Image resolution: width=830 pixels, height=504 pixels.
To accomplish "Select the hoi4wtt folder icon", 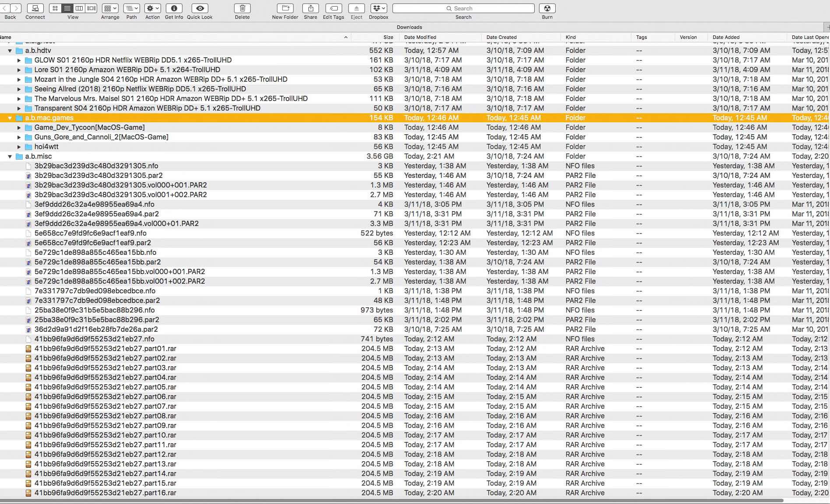I will click(x=28, y=147).
